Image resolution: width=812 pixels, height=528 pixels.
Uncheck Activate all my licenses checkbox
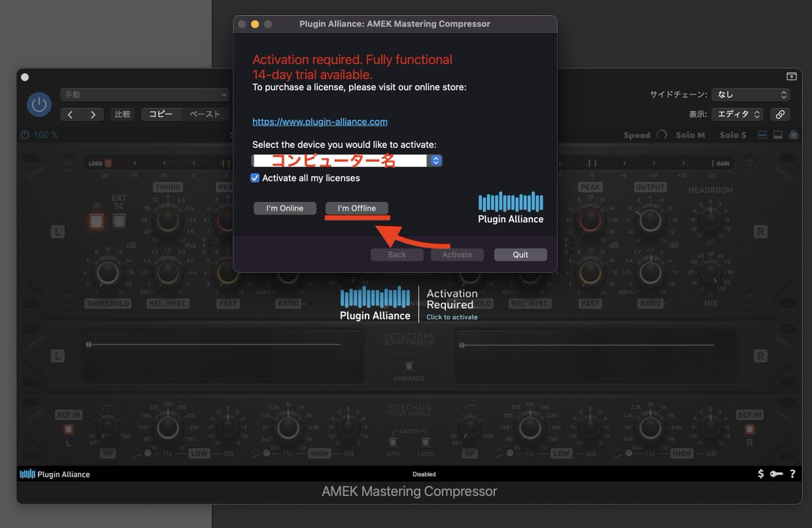tap(255, 178)
